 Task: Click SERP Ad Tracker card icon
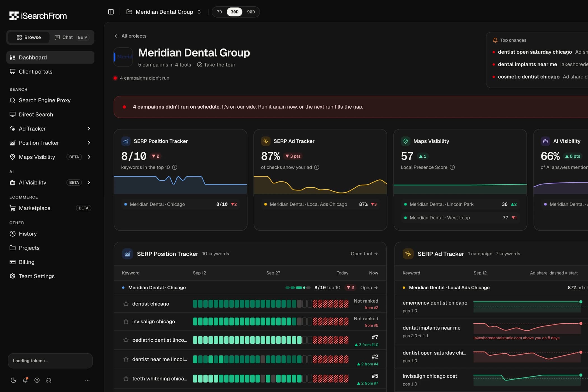pos(265,141)
